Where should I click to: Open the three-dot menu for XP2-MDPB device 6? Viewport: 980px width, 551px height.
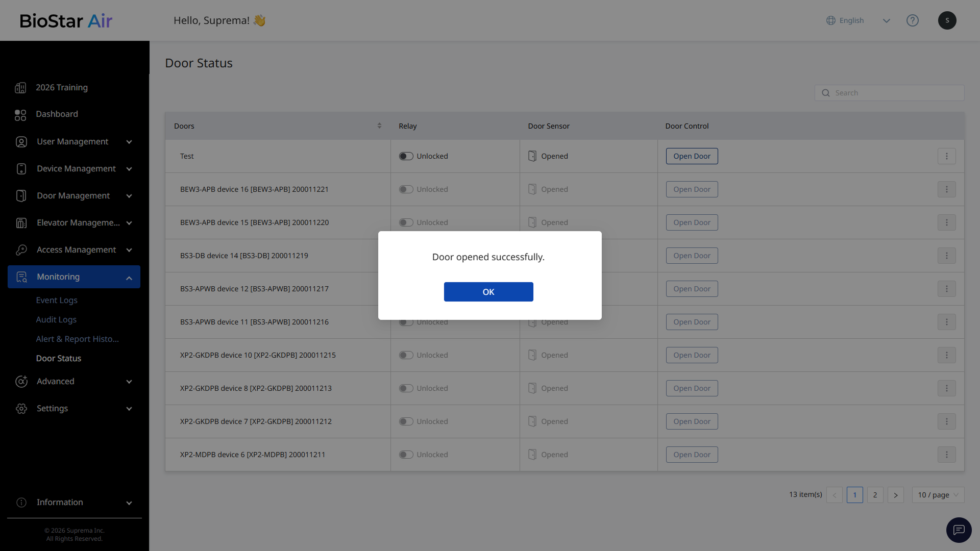point(946,455)
